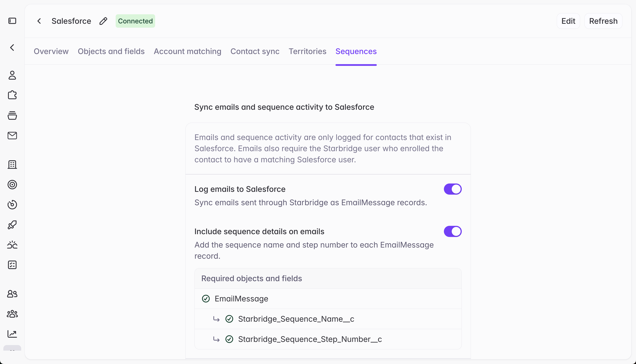636x364 pixels.
Task: Click the EmailMessage check circle icon
Action: pyautogui.click(x=206, y=298)
